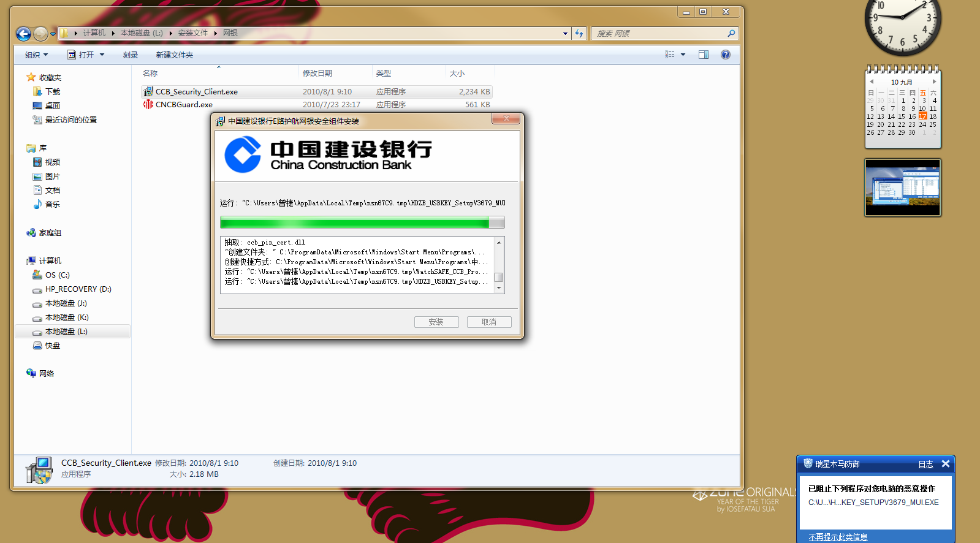The image size is (980, 543).
Task: Select the CCB_Security_Client.exe file icon
Action: coord(148,91)
